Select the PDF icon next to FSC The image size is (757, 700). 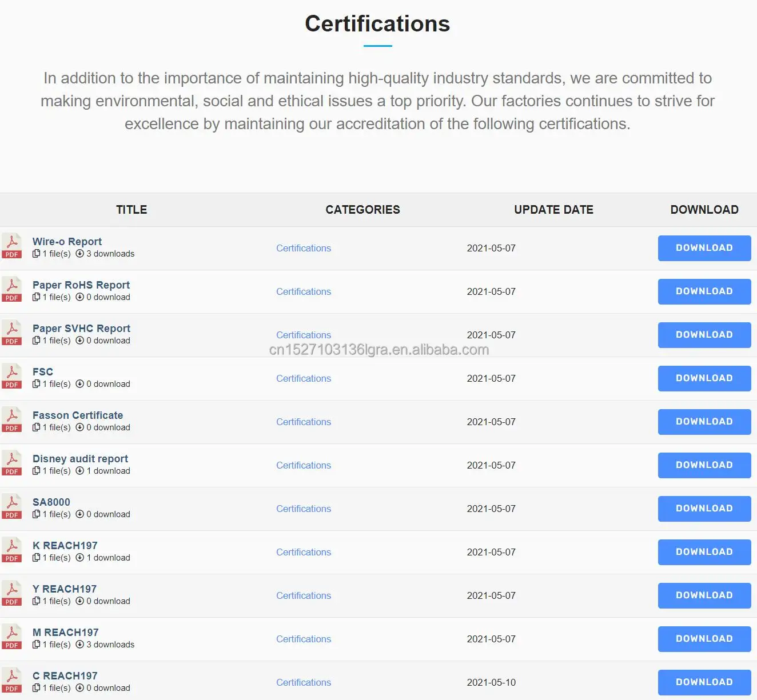[x=12, y=377]
